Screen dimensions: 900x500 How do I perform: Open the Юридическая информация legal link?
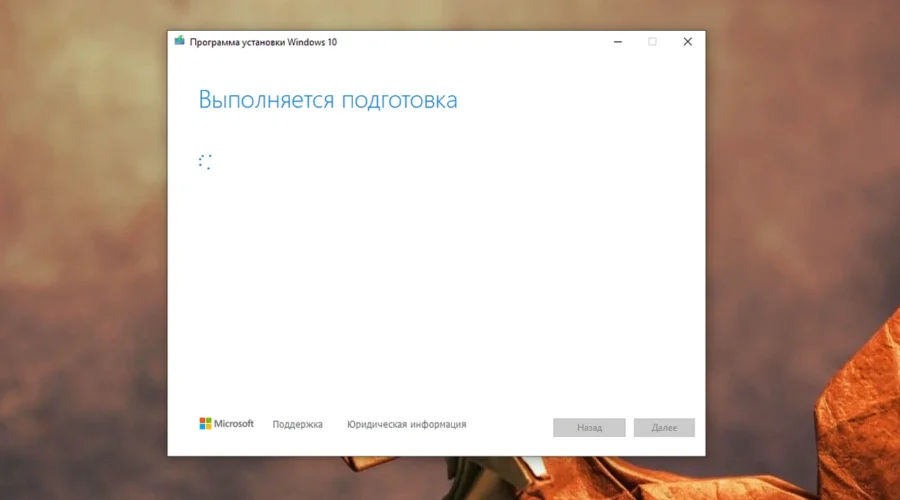point(406,424)
